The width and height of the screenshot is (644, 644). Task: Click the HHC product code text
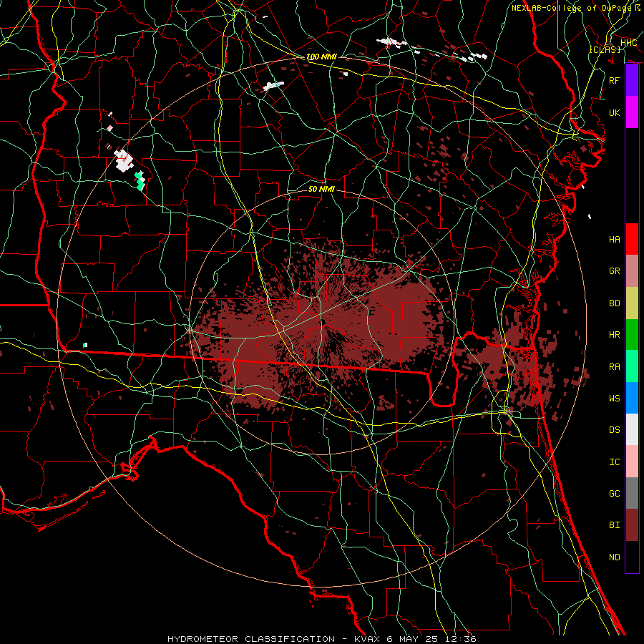point(628,43)
